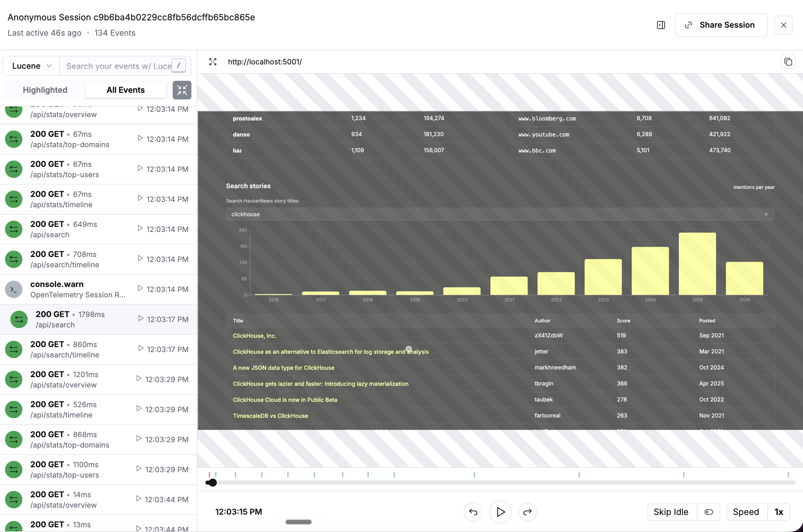Copy the replay URL with the copy icon
The image size is (803, 532).
tap(788, 62)
